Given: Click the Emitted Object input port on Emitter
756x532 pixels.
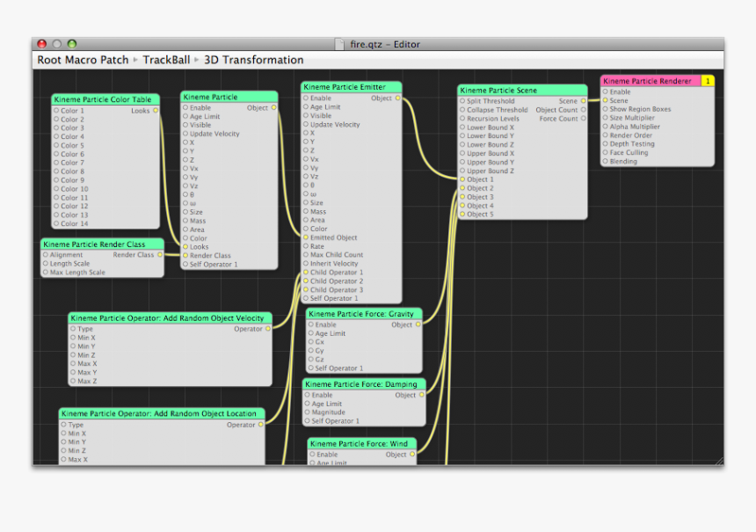Looking at the screenshot, I should coord(306,237).
